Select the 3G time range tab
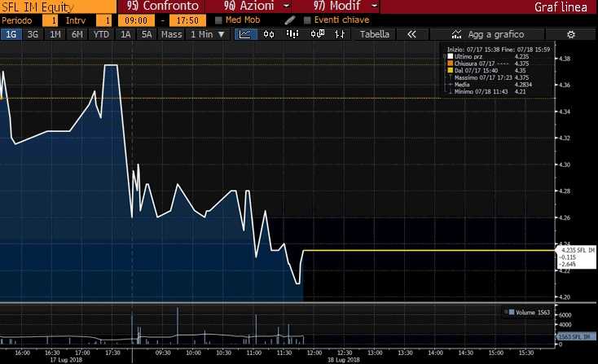Viewport: 598px width, 364px height. (33, 34)
